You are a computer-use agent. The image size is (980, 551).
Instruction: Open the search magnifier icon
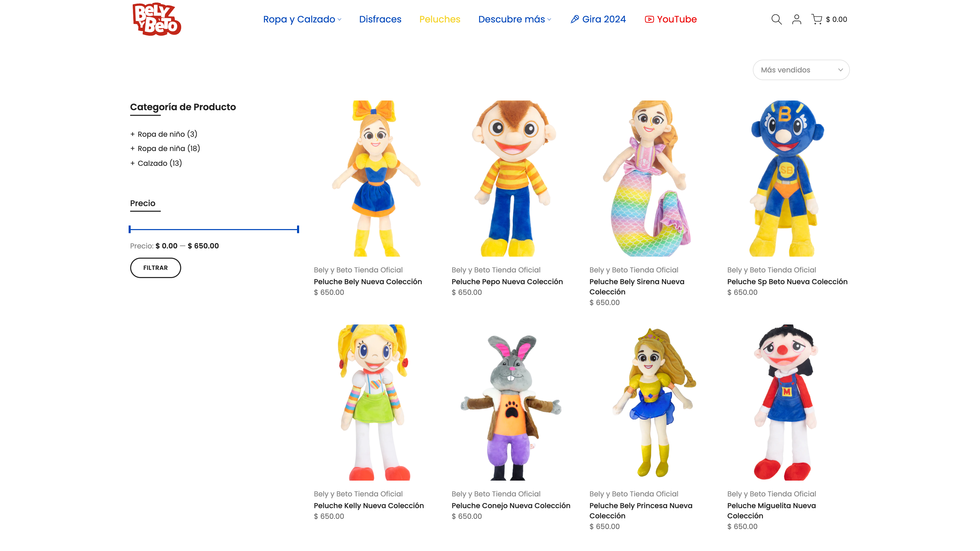click(776, 19)
